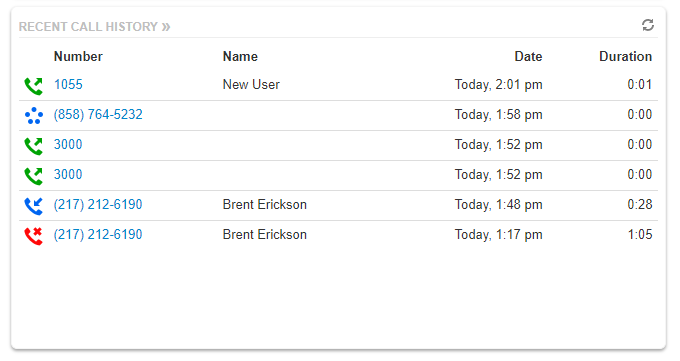The height and width of the screenshot is (361, 680).
Task: Dial extension 1055 from the number link
Action: point(68,84)
